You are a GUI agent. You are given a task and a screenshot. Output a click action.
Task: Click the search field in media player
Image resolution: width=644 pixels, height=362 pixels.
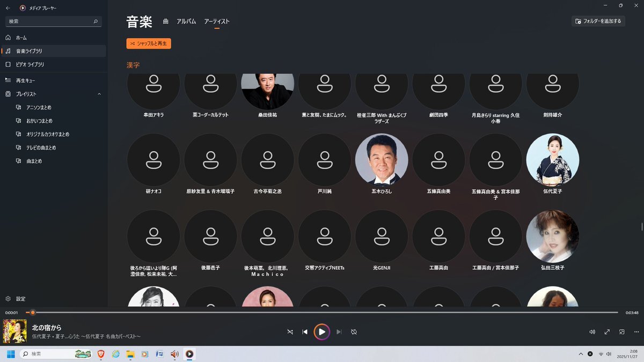tap(51, 21)
